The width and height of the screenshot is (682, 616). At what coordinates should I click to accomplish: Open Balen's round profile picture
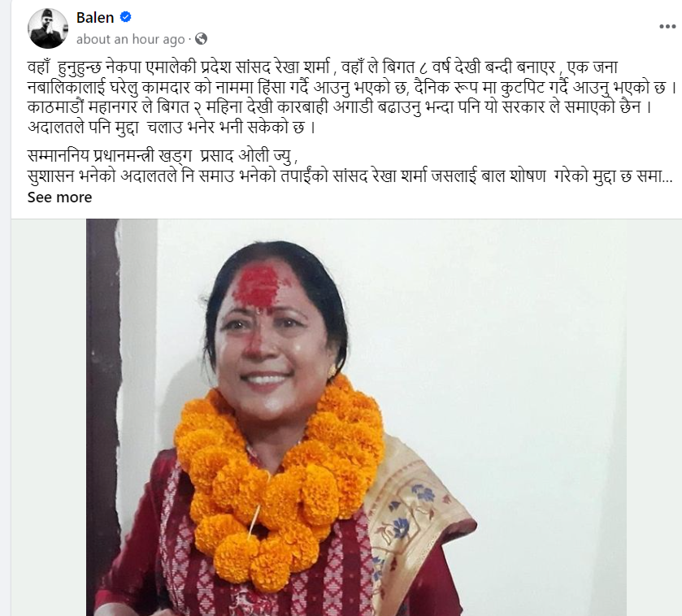48,28
